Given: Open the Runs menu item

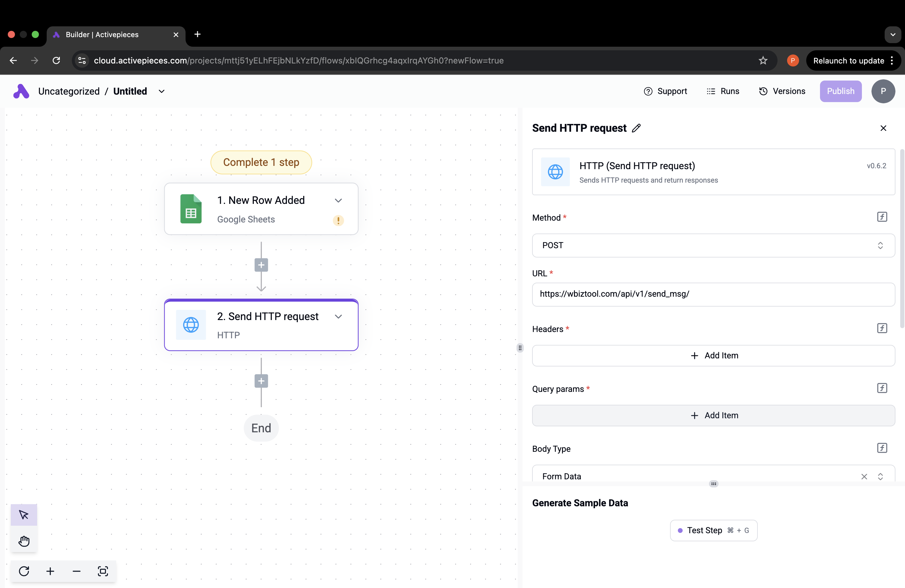Looking at the screenshot, I should coord(723,91).
